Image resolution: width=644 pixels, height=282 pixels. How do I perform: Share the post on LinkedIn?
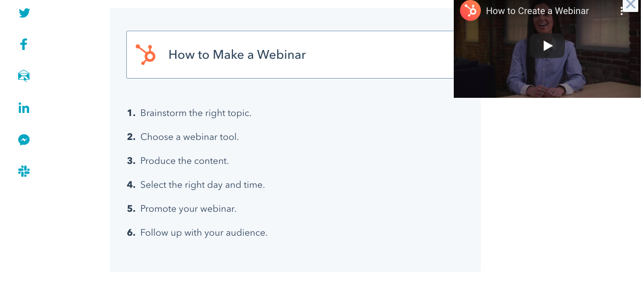point(24,108)
